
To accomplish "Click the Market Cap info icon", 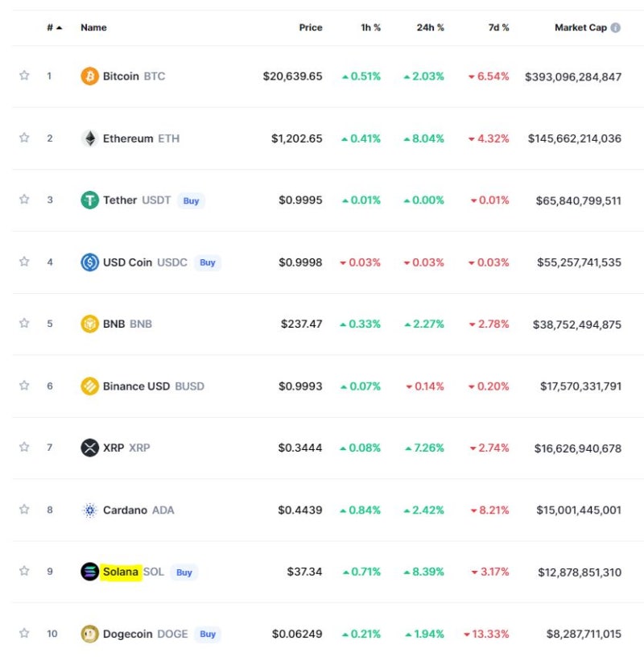I will coord(616,27).
